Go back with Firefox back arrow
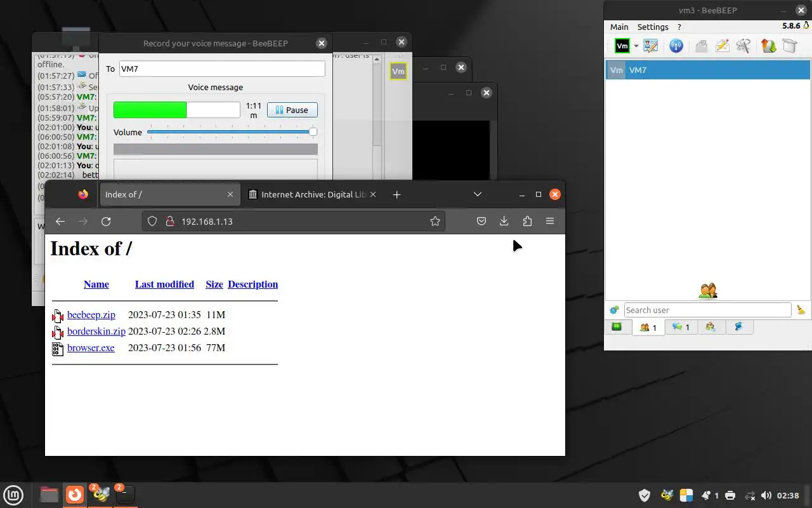 tap(60, 221)
